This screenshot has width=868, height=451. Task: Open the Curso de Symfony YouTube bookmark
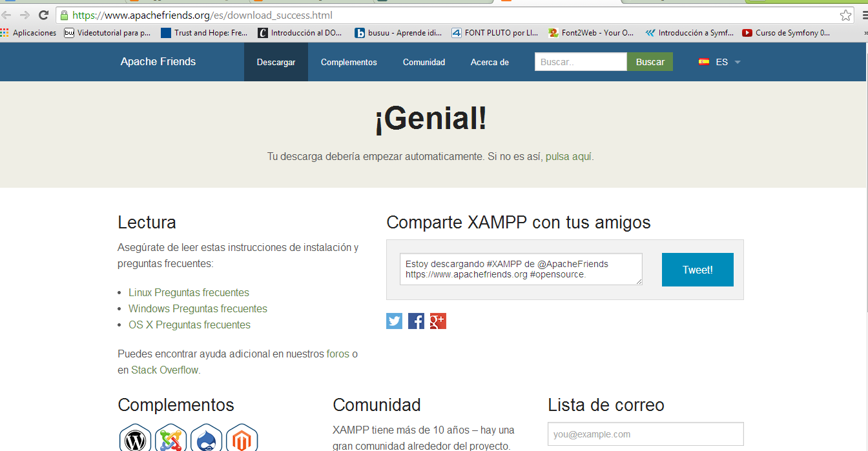click(787, 32)
